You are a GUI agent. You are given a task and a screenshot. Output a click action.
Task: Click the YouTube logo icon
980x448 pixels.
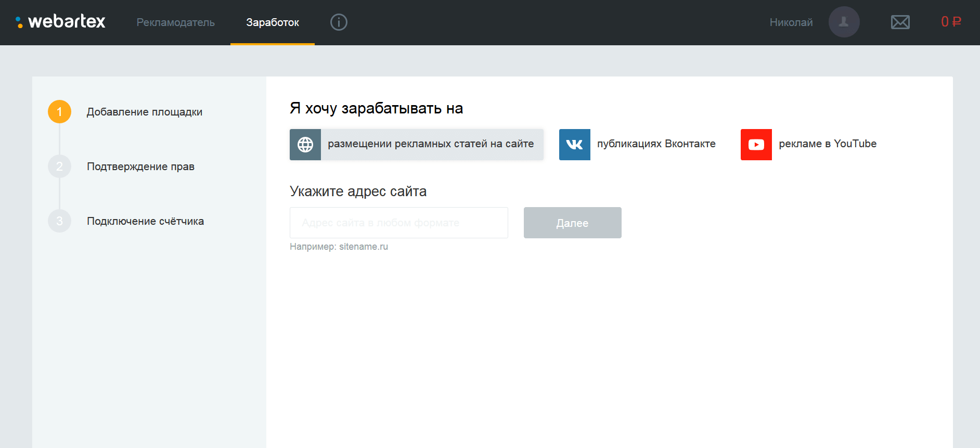pyautogui.click(x=756, y=145)
